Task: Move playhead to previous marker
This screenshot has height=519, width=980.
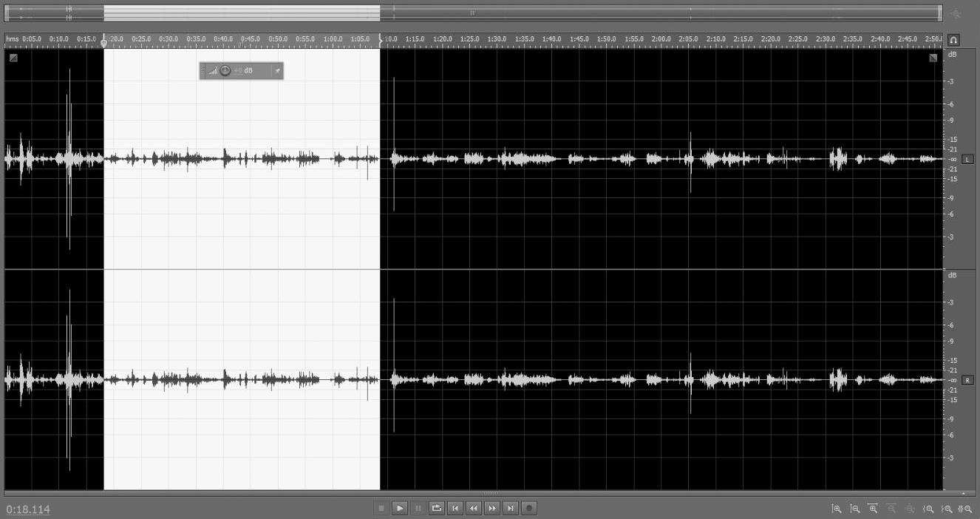Action: (x=455, y=508)
